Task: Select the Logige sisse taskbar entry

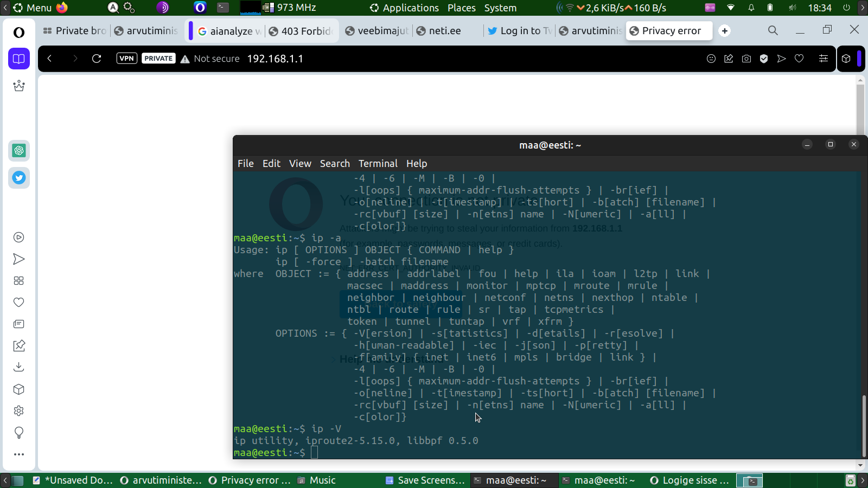Action: click(x=690, y=480)
